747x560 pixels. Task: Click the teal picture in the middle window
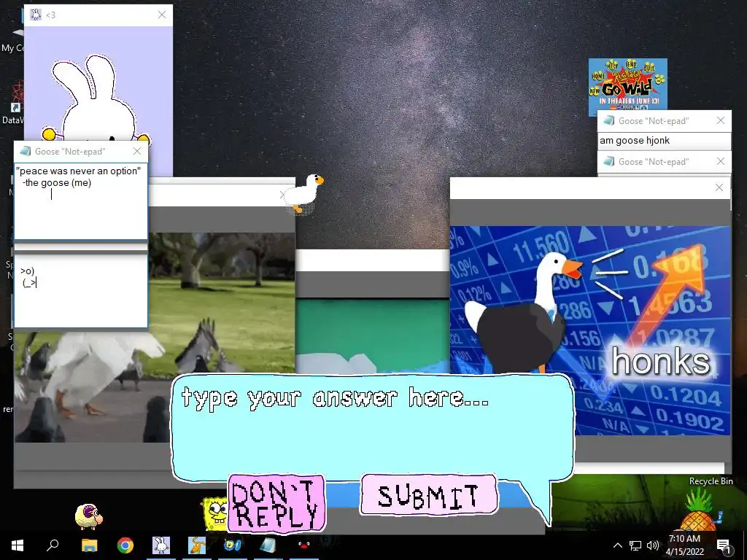point(373,335)
